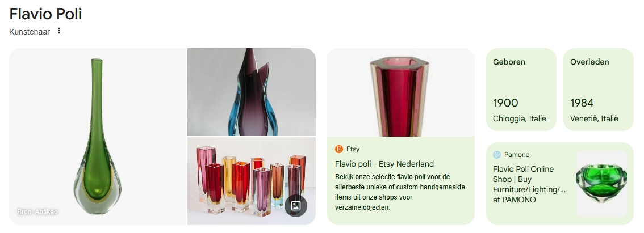Viewport: 644px width, 233px height.
Task: Open the green glass bowl Pamono thumbnail
Action: pyautogui.click(x=602, y=183)
